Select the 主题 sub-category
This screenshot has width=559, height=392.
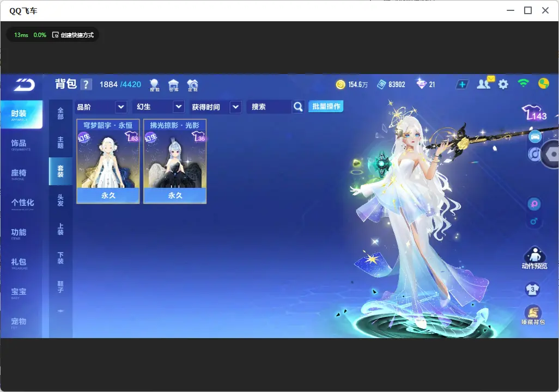60,142
